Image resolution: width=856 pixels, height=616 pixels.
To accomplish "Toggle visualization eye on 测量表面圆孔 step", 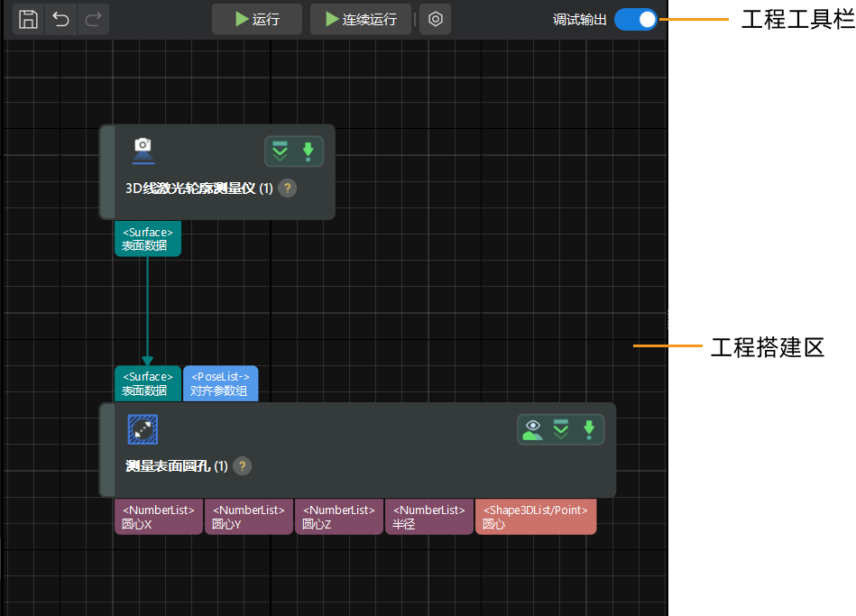I will click(532, 429).
